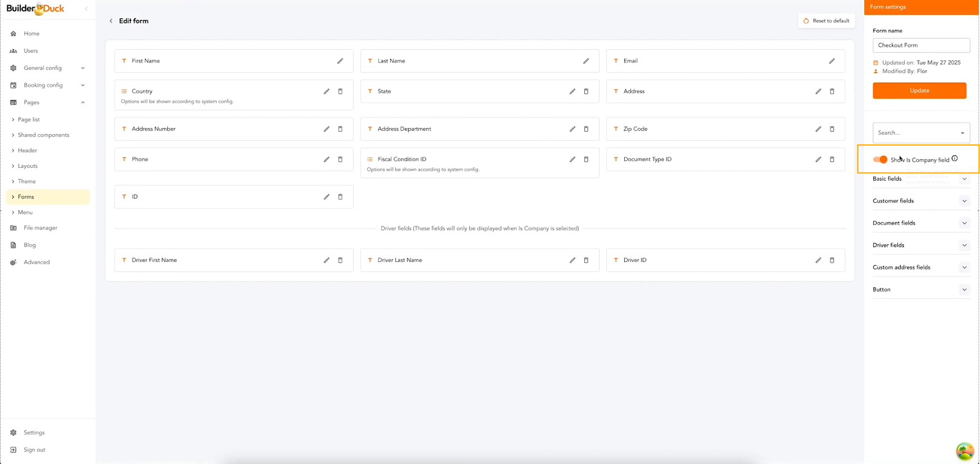Viewport: 980px width, 464px height.
Task: Open Forms in the sidebar
Action: tap(26, 197)
